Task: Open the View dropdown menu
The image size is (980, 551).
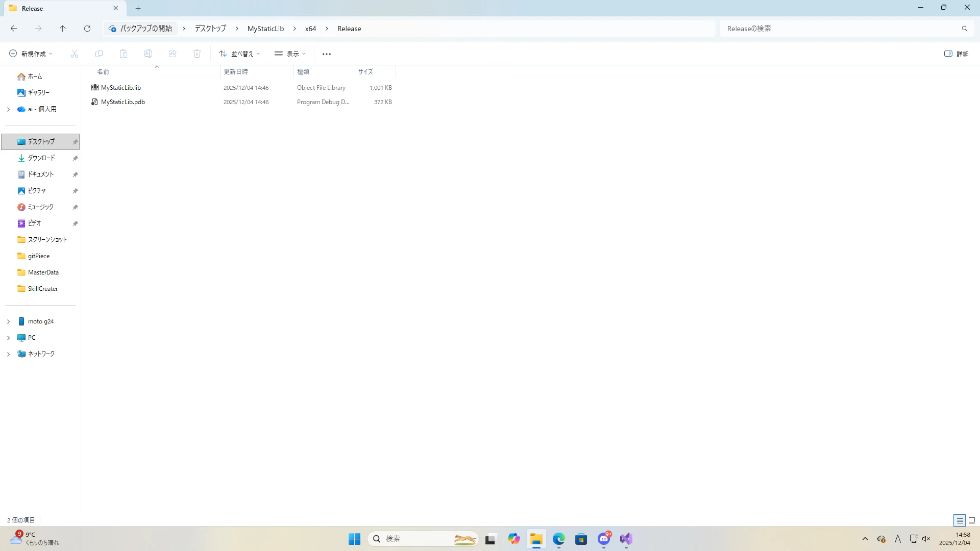Action: (290, 54)
